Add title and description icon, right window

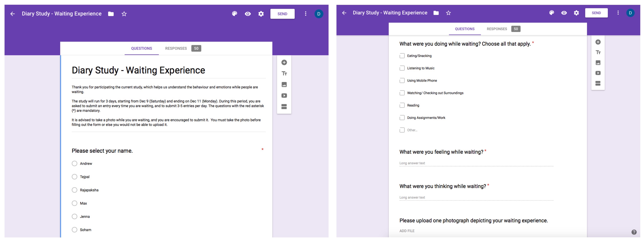coord(598,52)
